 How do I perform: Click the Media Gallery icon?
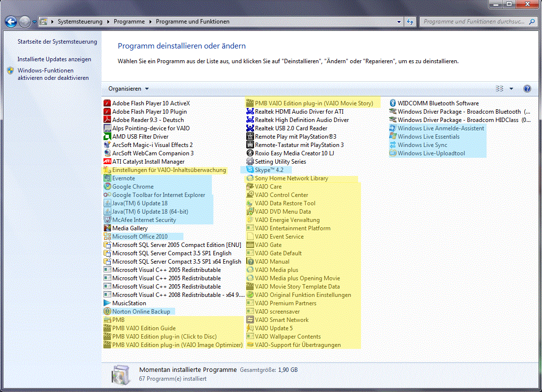point(107,228)
